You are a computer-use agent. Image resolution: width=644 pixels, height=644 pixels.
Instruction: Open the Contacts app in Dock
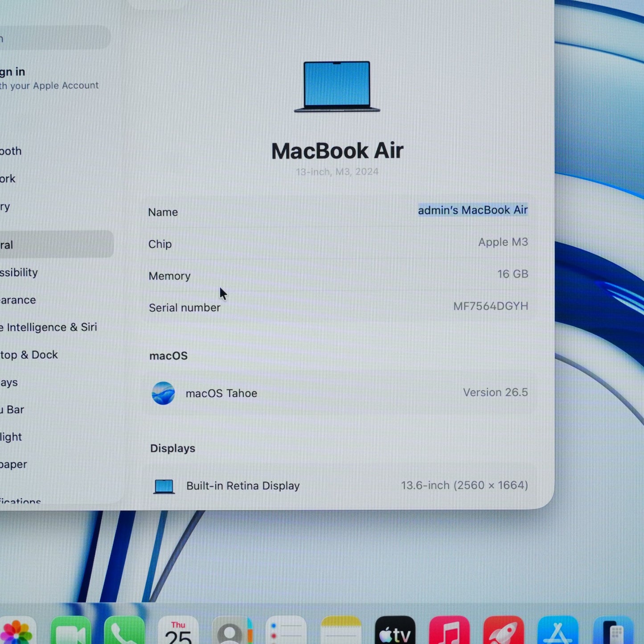click(x=232, y=630)
